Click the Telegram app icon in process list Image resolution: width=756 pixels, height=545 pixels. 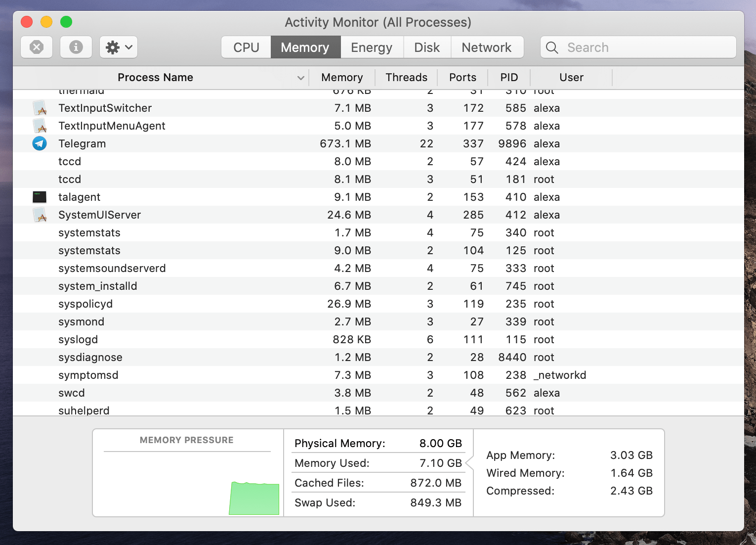coord(40,143)
